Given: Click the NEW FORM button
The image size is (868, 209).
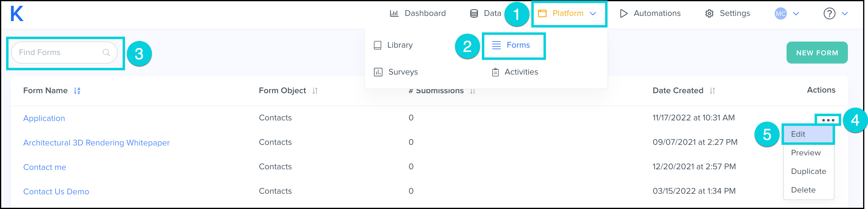Looking at the screenshot, I should point(816,53).
